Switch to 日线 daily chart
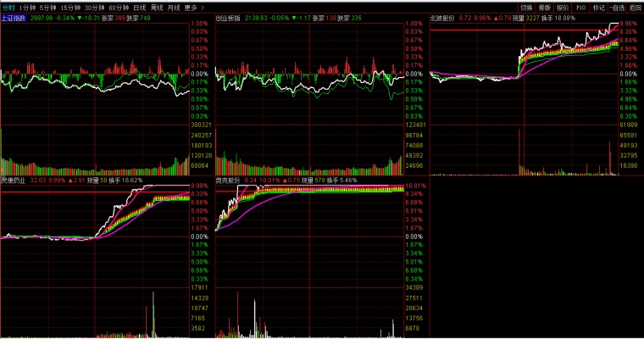Image resolution: width=644 pixels, height=339 pixels. click(141, 8)
